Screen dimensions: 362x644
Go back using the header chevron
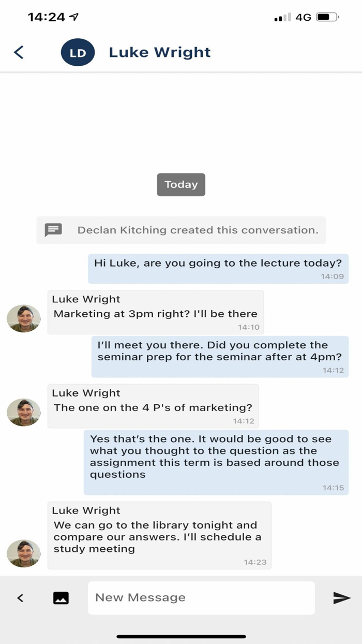pyautogui.click(x=19, y=52)
